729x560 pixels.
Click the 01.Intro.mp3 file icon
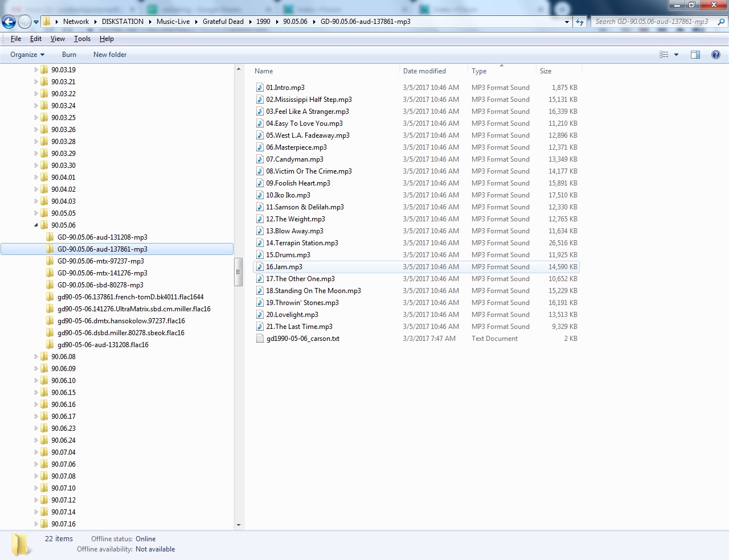pyautogui.click(x=260, y=88)
